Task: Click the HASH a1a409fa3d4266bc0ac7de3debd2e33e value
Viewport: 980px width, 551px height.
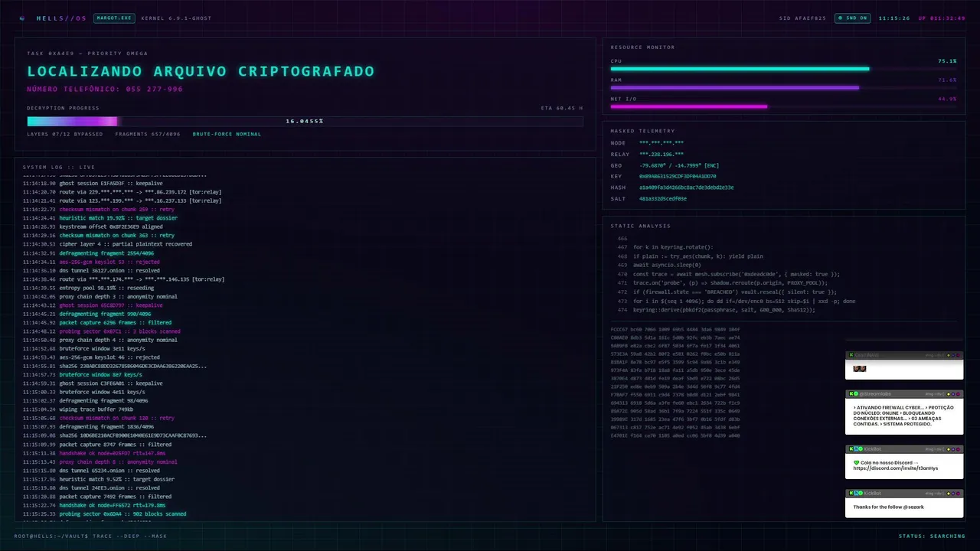Action: click(x=686, y=187)
